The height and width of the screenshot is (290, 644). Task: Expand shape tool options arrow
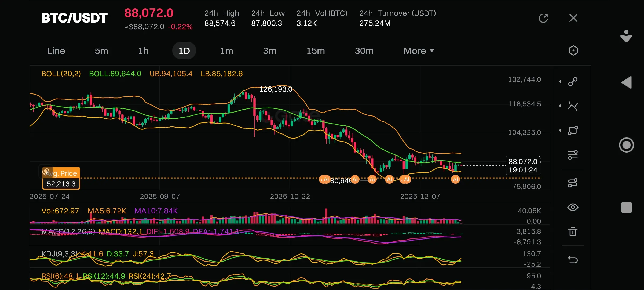560,130
